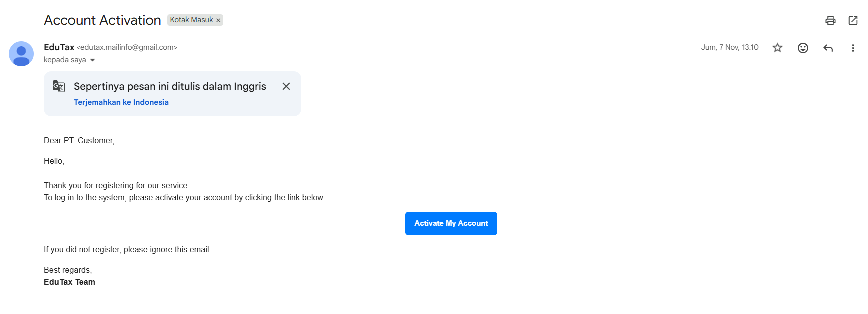
Task: Dismiss the translation suggestion banner
Action: (x=286, y=86)
